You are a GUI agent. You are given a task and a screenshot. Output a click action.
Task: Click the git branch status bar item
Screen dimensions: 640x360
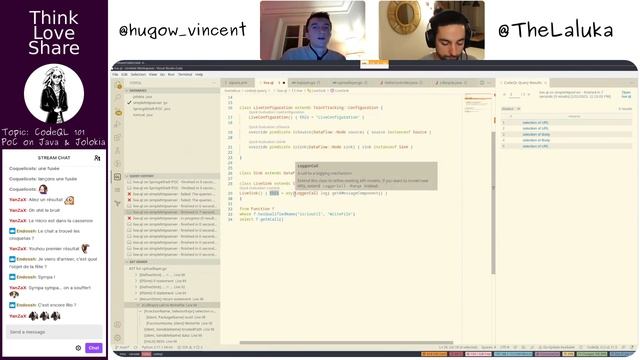point(122,347)
